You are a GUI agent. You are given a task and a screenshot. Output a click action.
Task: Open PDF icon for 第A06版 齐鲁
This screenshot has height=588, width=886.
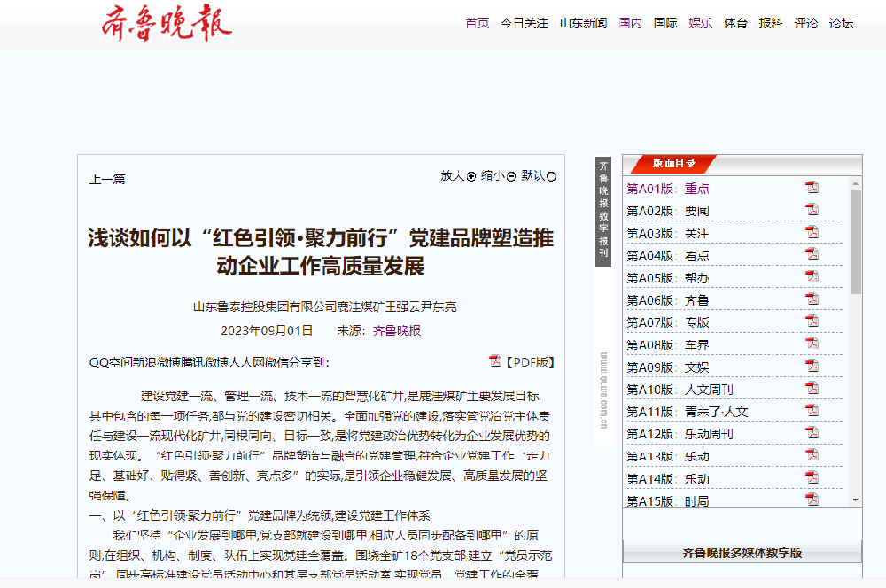coord(812,298)
